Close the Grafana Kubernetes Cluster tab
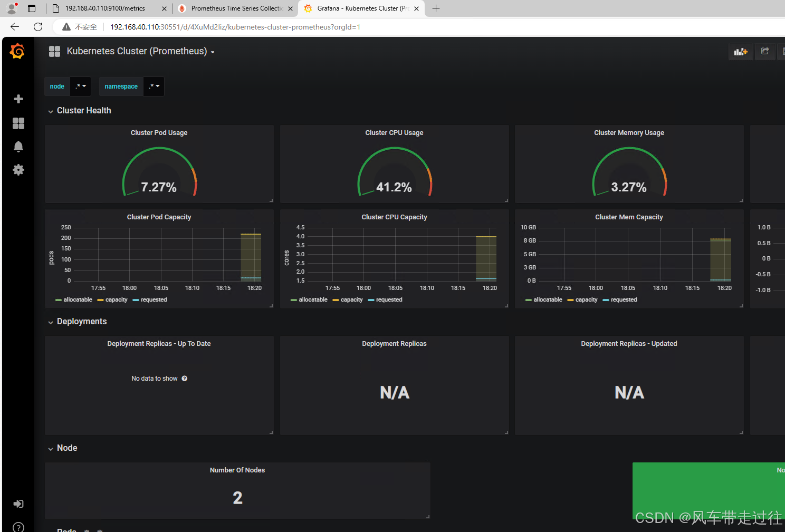785x532 pixels. pos(416,8)
